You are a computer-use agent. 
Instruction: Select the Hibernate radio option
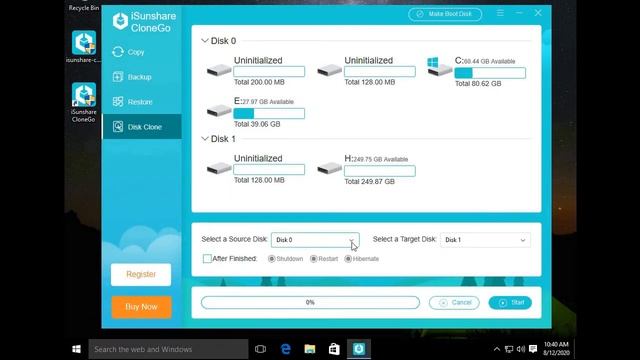348,259
